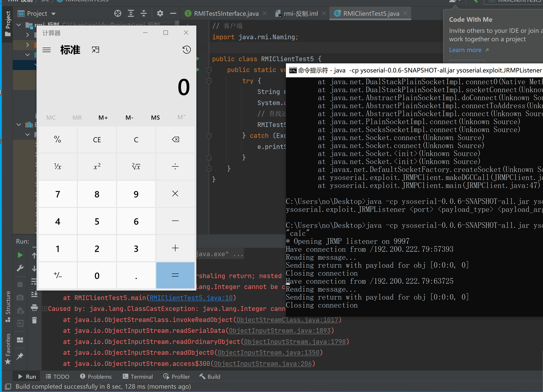Hide the Project tool window
Screen dimensions: 543x392
click(173, 13)
